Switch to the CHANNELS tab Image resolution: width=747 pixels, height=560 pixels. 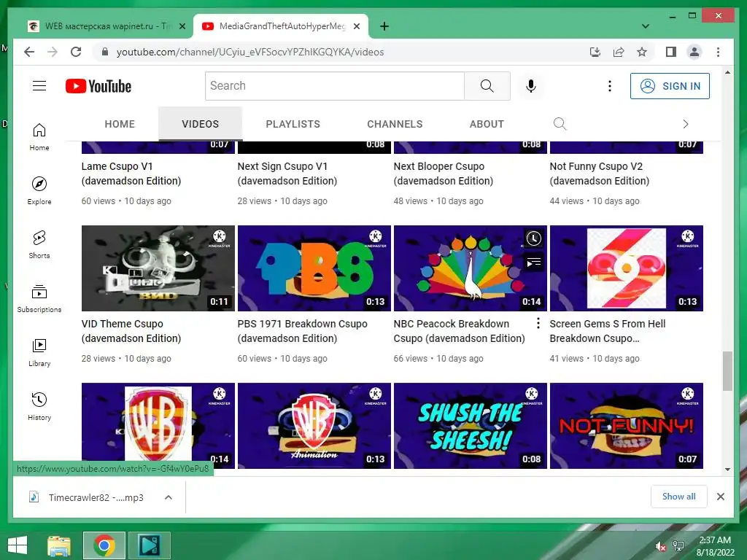395,124
